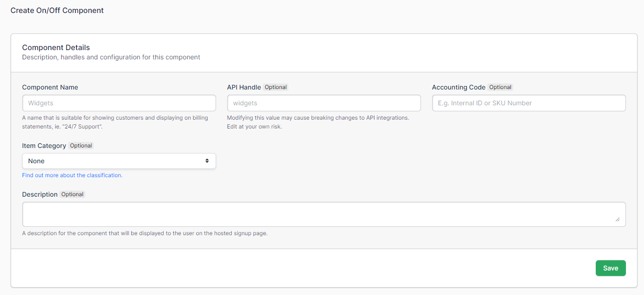Focus the API Handle text box
This screenshot has height=295, width=644.
324,103
